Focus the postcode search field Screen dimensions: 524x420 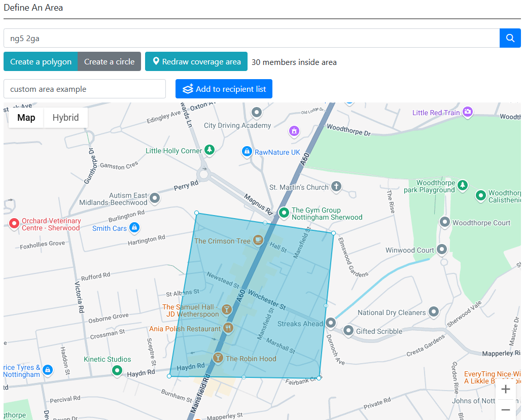[251, 38]
